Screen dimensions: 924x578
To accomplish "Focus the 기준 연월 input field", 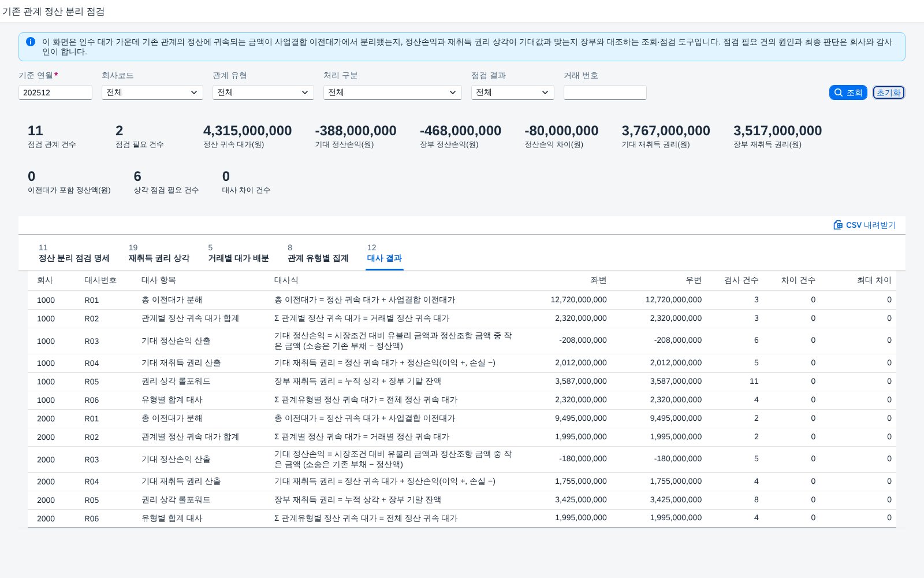I will 55,92.
